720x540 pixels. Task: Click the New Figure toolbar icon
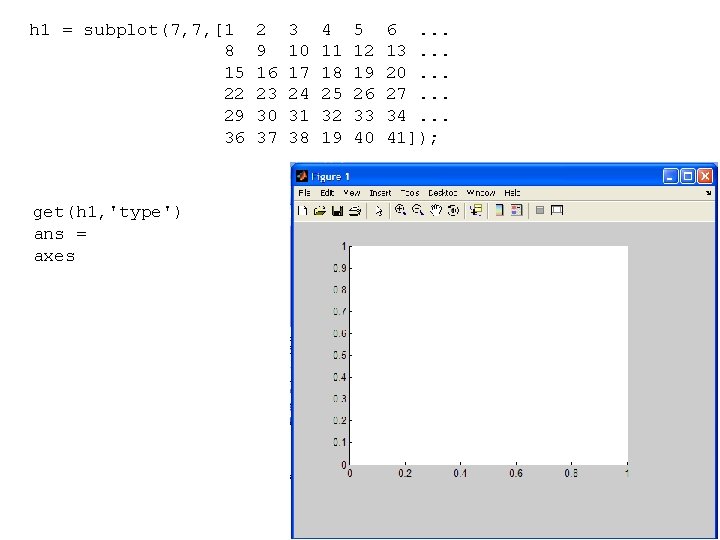pos(302,211)
